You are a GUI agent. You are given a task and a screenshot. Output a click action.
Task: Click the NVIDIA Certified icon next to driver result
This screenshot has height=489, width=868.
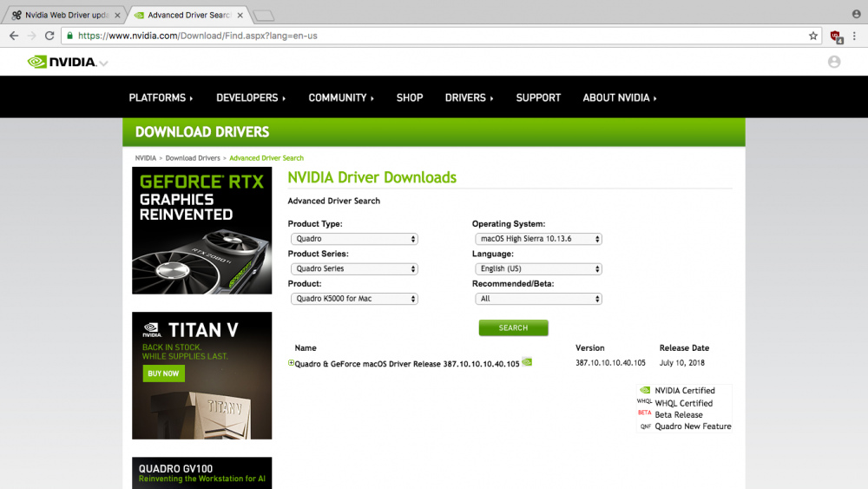[527, 362]
